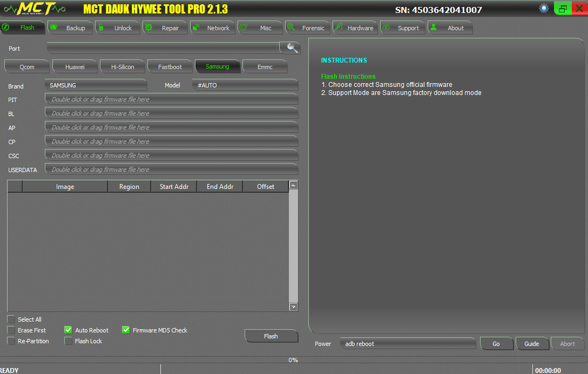Click the port scan magnifier icon
The width and height of the screenshot is (588, 374).
click(290, 47)
